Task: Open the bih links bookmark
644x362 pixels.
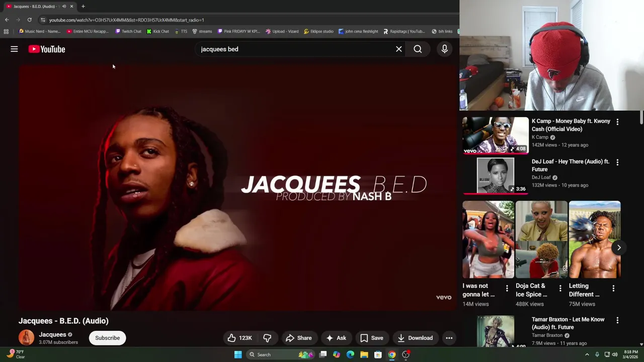Action: click(x=442, y=31)
